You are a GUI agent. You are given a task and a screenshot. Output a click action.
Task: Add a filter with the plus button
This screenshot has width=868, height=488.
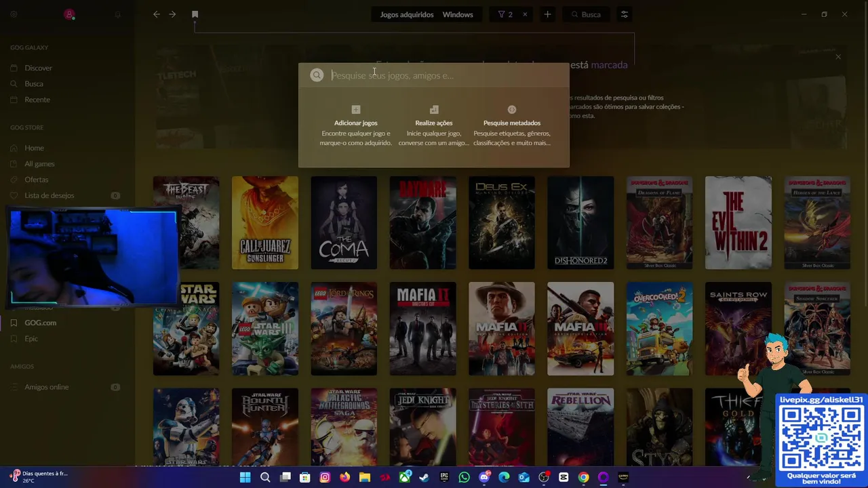tap(547, 14)
